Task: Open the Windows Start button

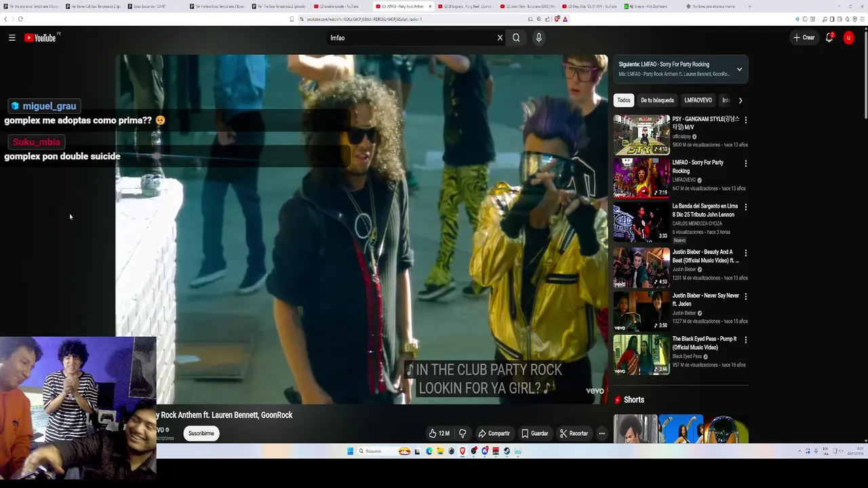Action: pos(350,451)
